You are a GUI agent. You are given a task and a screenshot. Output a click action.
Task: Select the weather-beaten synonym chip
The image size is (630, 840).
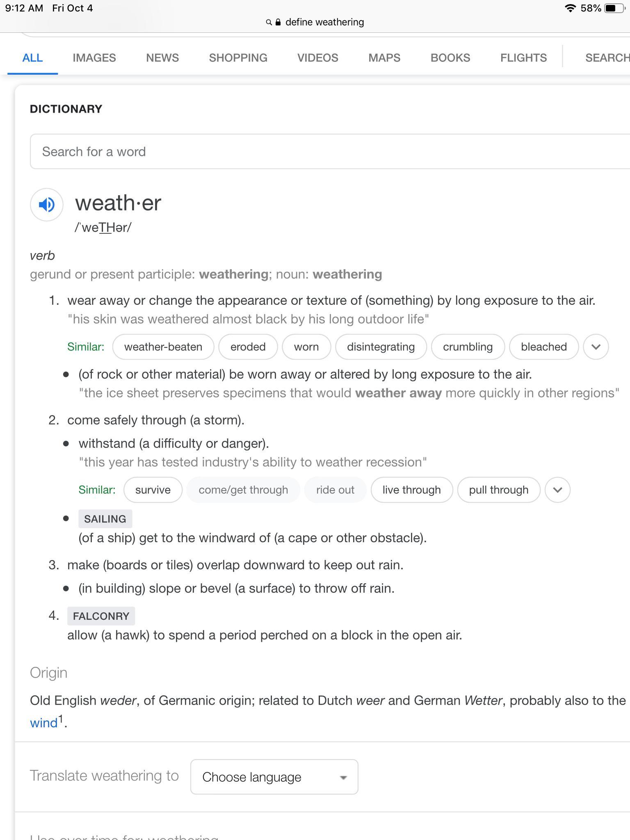pyautogui.click(x=163, y=347)
